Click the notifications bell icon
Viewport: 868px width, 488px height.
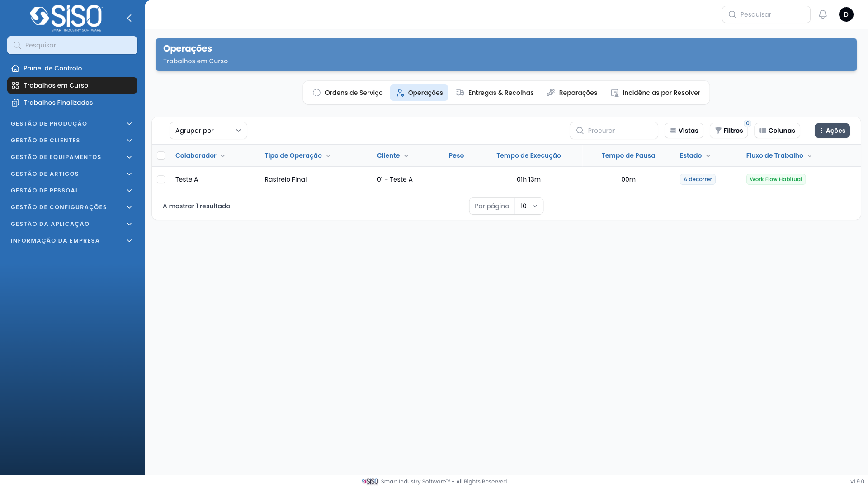823,14
